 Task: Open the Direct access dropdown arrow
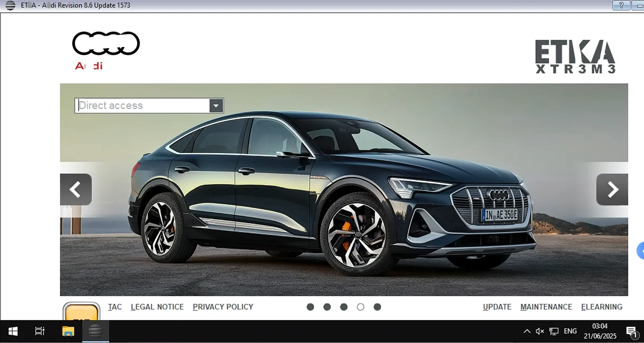(x=216, y=106)
